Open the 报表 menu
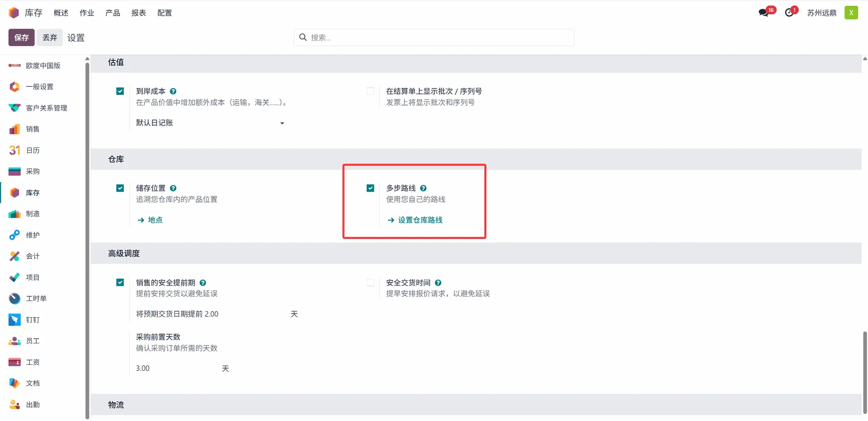This screenshot has width=868, height=421. click(138, 13)
